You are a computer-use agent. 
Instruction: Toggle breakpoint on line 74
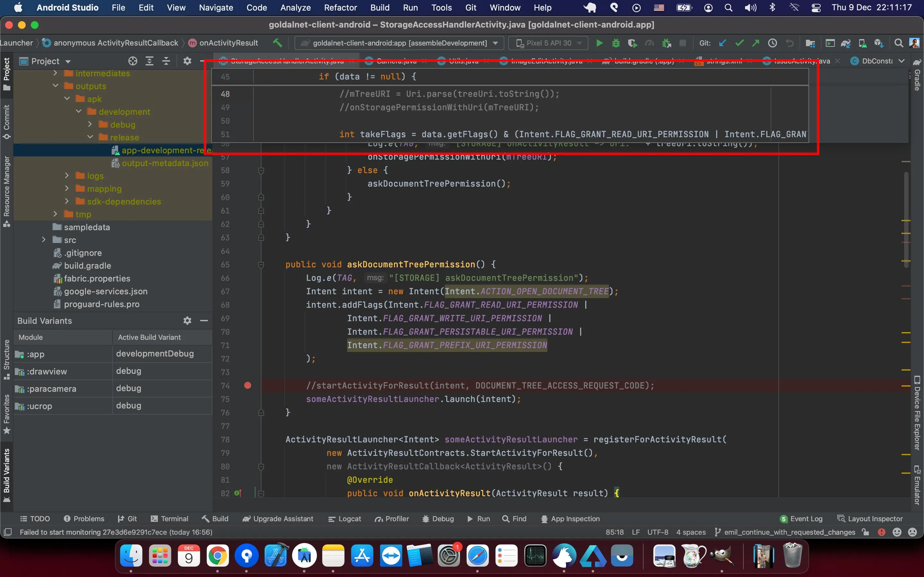tap(247, 385)
